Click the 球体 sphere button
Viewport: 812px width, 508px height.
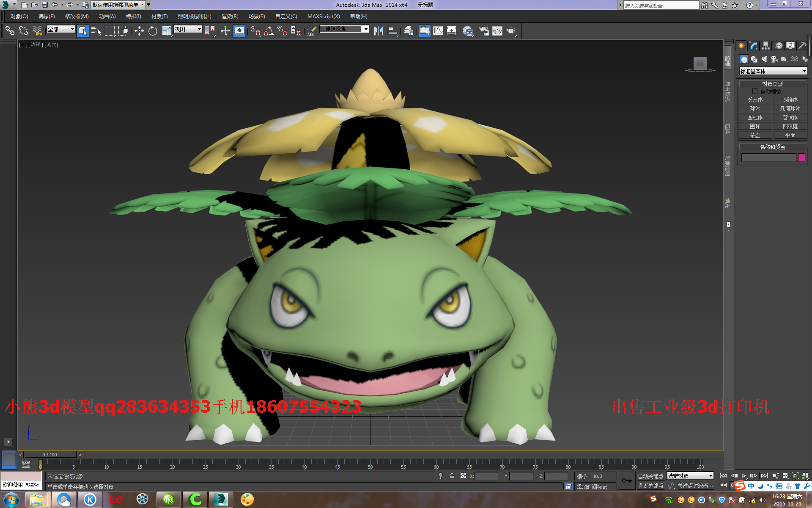coord(755,108)
